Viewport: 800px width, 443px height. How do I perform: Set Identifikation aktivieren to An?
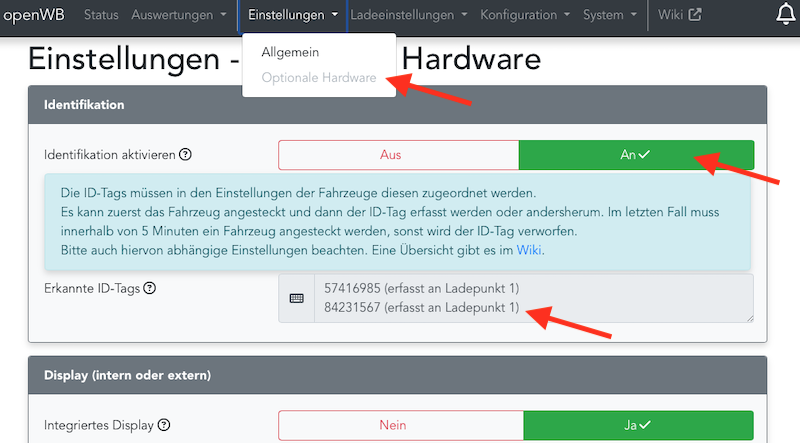(x=636, y=155)
